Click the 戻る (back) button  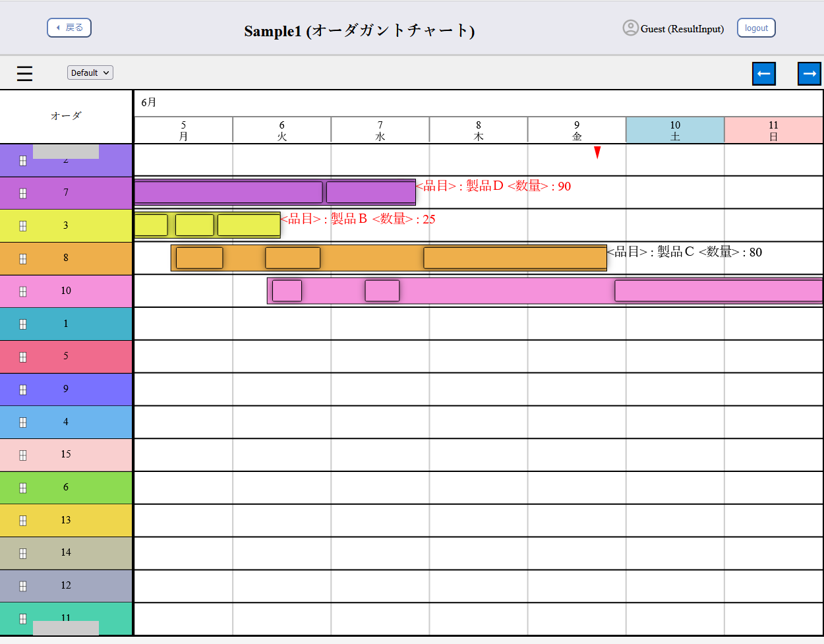pos(69,28)
